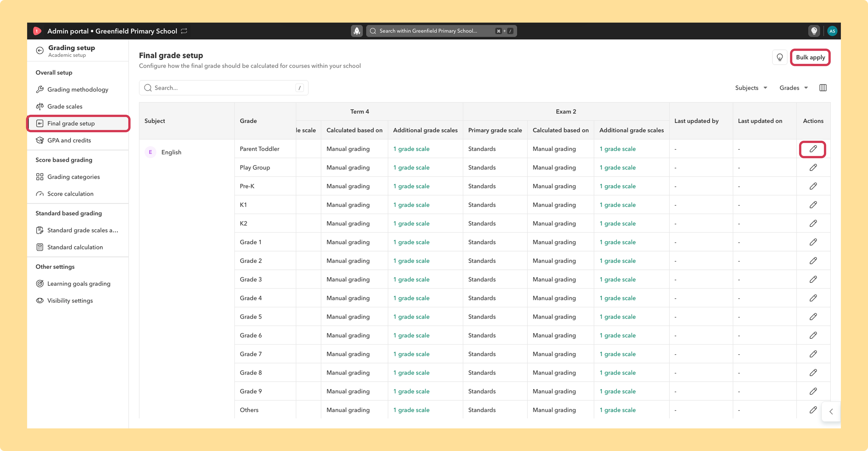Click the pencil icon in the Grade 2 row

click(x=813, y=261)
